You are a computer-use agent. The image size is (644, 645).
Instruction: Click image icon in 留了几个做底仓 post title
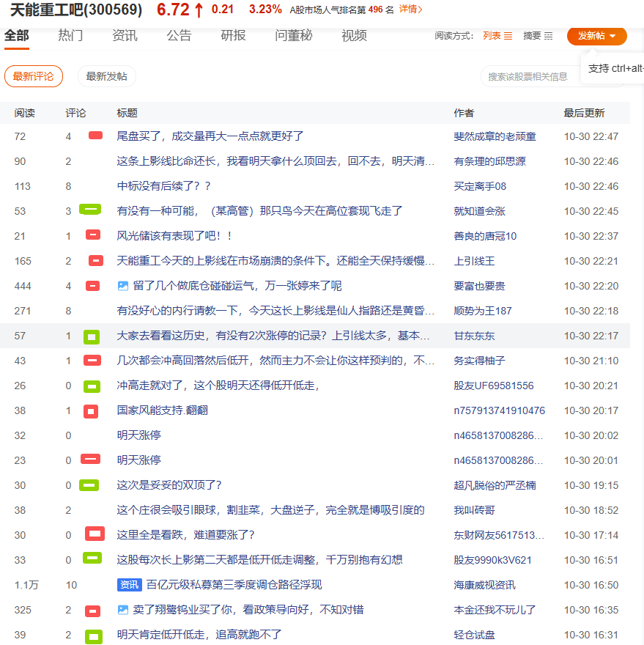point(122,285)
